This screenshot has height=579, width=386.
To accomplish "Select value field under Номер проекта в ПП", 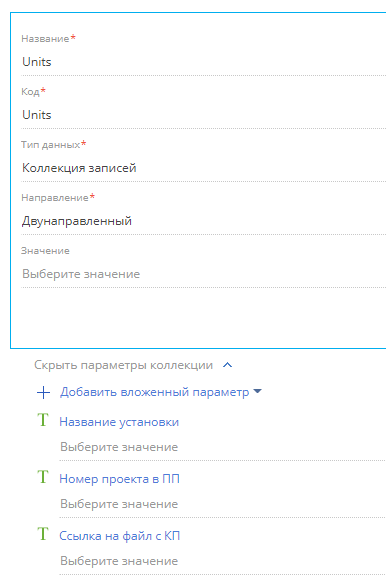I will pyautogui.click(x=223, y=504).
